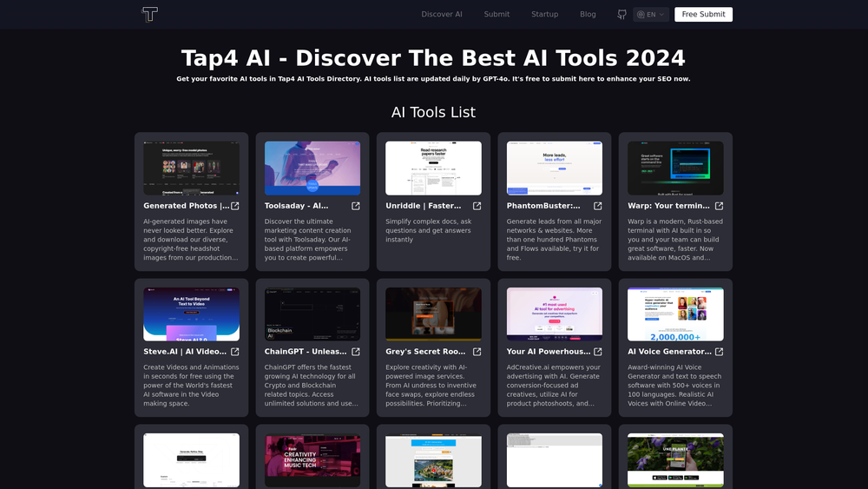868x489 pixels.
Task: Go to Discover AI in the navigation
Action: pyautogui.click(x=441, y=15)
